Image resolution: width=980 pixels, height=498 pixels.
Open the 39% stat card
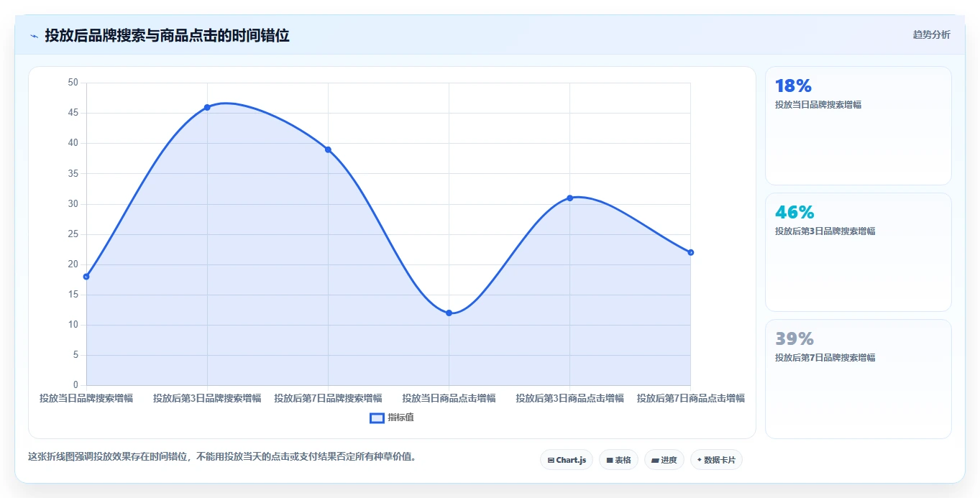click(858, 379)
